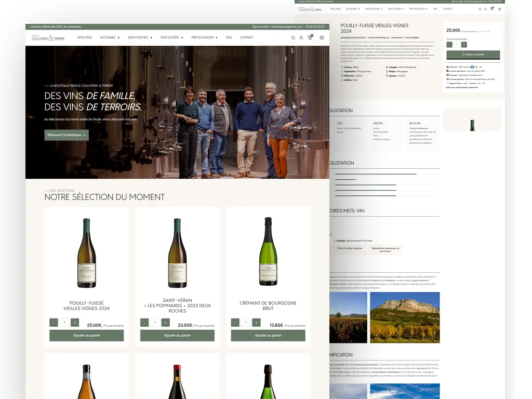Click Pouilly-Fuissé bottle image in selection grid
The width and height of the screenshot is (532, 399).
(x=87, y=253)
